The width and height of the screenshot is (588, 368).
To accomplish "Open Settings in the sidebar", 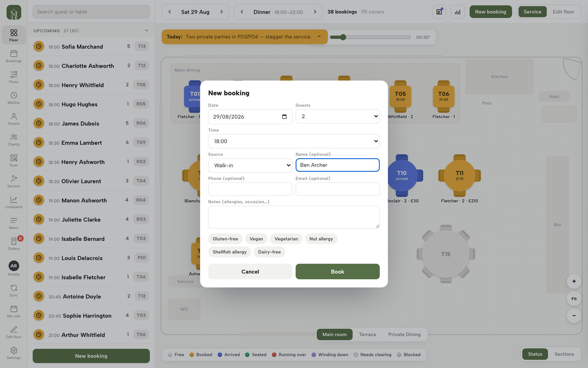I will click(13, 353).
